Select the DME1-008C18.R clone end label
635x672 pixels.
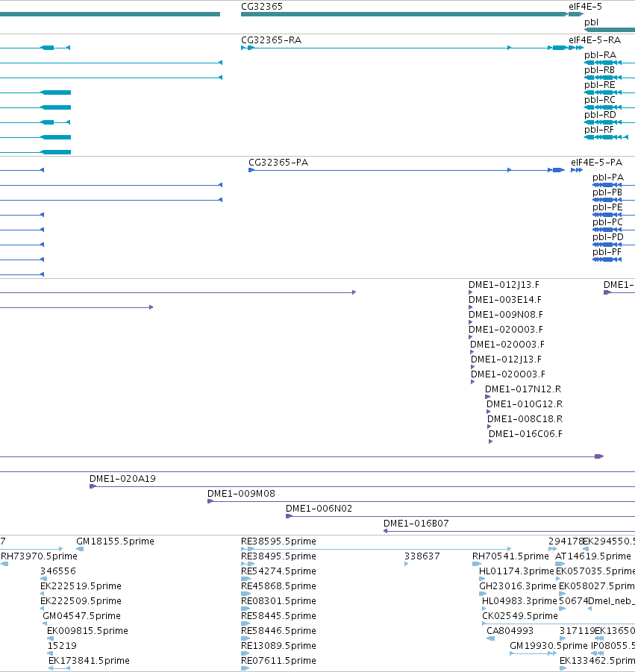click(525, 419)
